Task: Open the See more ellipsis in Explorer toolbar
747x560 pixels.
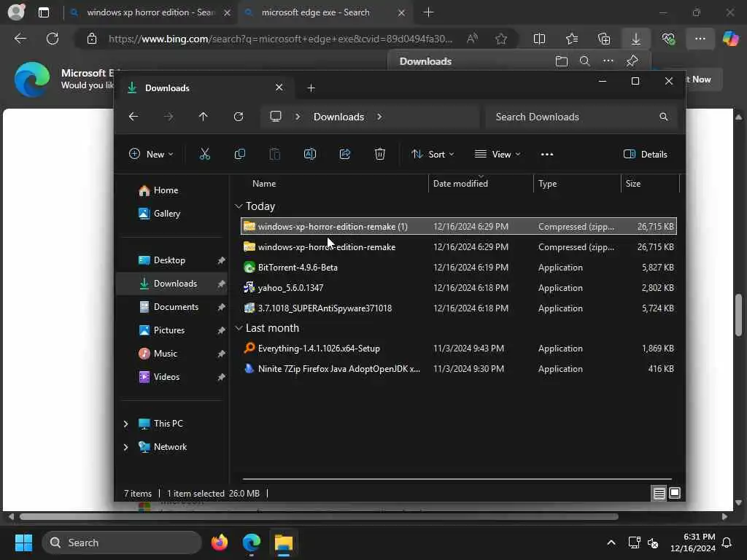Action: (547, 155)
